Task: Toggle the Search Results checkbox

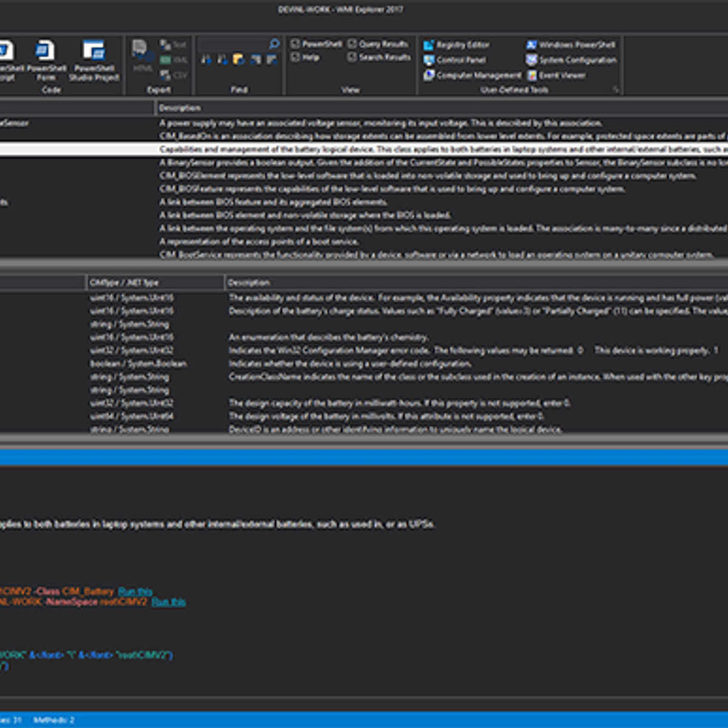Action: [352, 57]
